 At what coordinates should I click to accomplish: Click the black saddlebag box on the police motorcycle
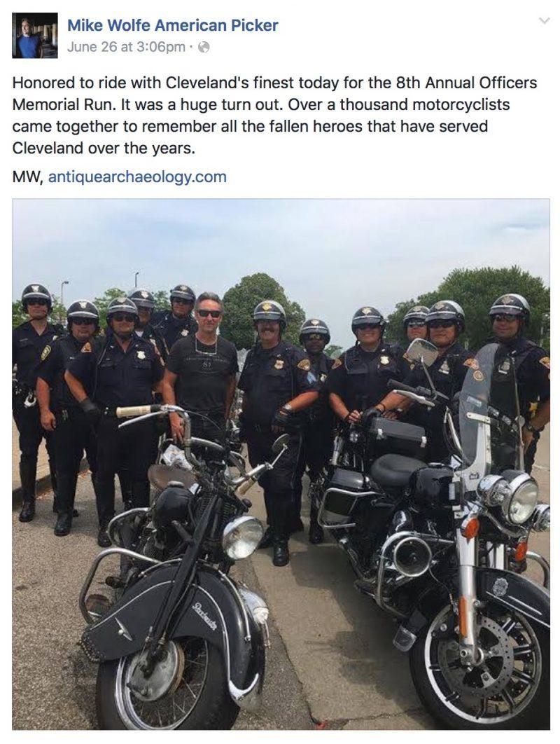tap(398, 432)
